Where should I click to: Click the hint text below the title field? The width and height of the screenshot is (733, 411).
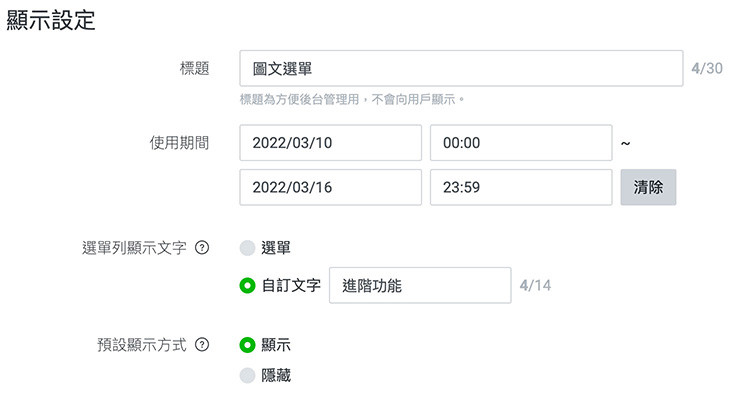[x=353, y=100]
